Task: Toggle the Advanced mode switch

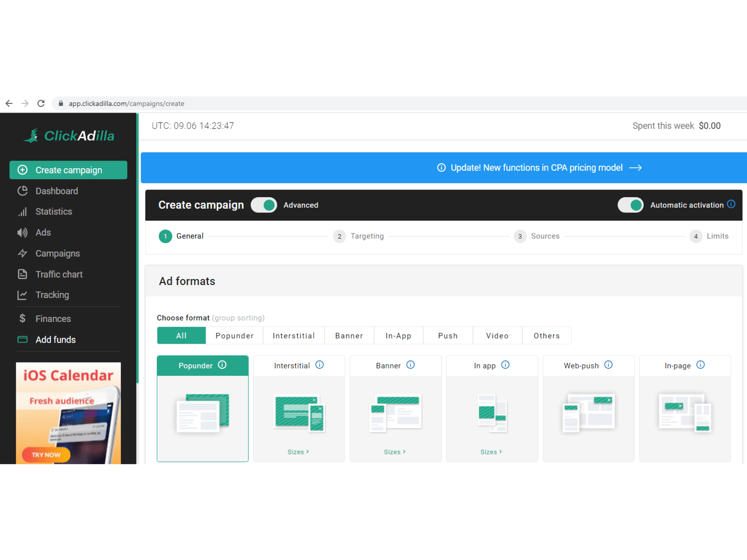Action: pyautogui.click(x=264, y=205)
